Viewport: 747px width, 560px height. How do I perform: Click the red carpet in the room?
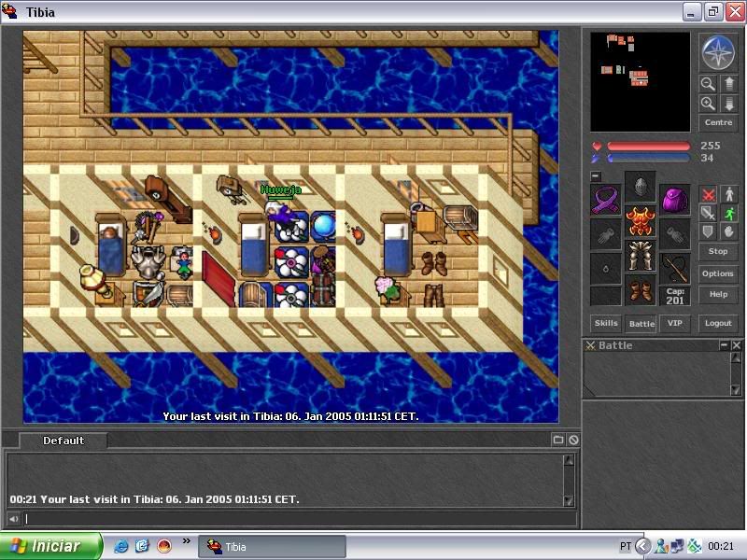pyautogui.click(x=219, y=279)
